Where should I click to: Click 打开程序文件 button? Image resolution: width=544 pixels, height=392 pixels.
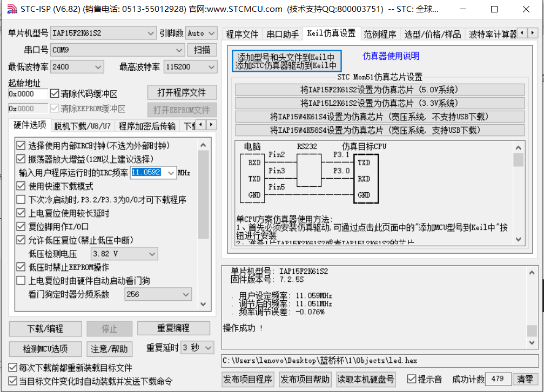click(x=182, y=93)
